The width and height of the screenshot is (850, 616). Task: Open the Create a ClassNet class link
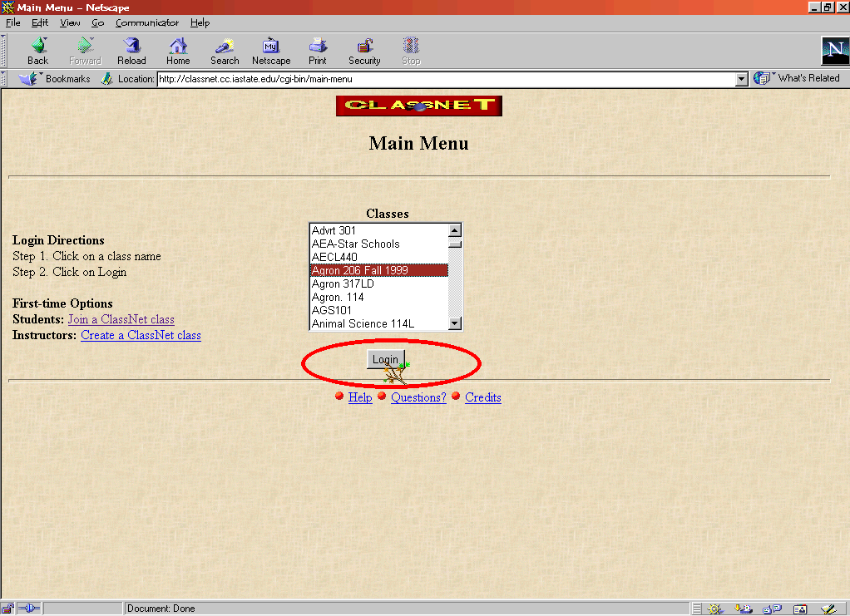click(141, 335)
